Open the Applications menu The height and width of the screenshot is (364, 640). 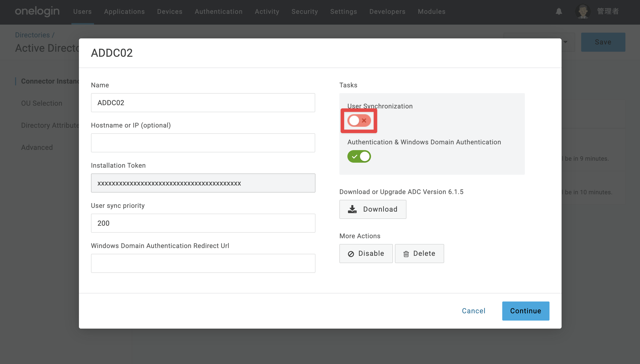click(124, 12)
